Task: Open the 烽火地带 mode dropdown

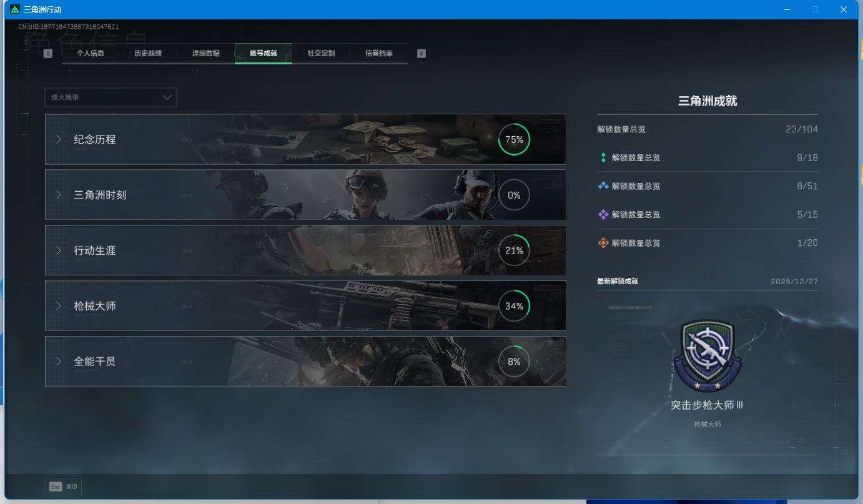Action: 111,97
